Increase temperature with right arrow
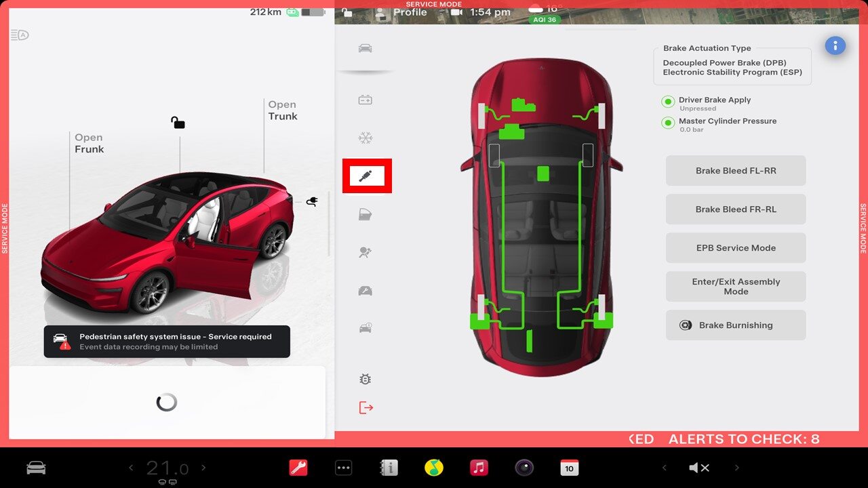Screen dimensions: 868x488 tap(203, 468)
